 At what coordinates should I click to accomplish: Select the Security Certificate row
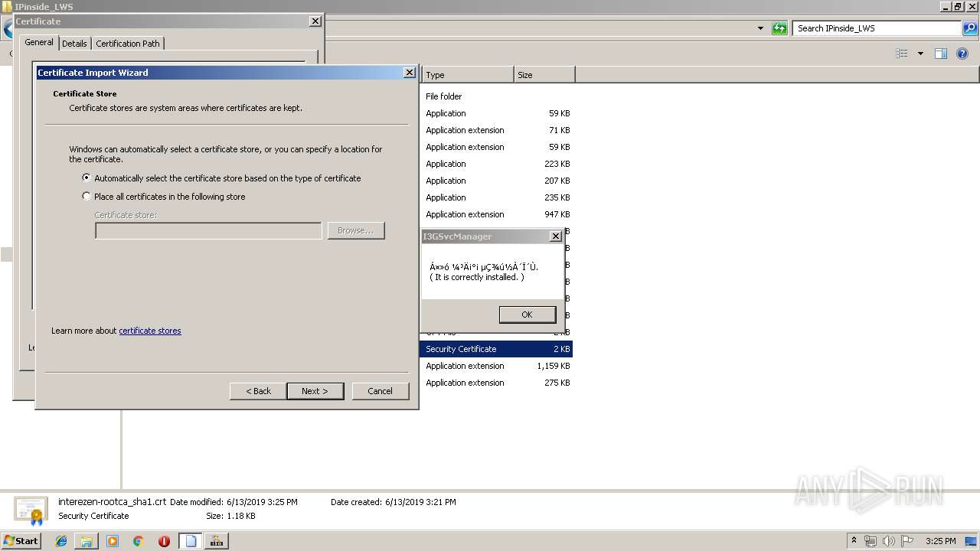coord(498,349)
